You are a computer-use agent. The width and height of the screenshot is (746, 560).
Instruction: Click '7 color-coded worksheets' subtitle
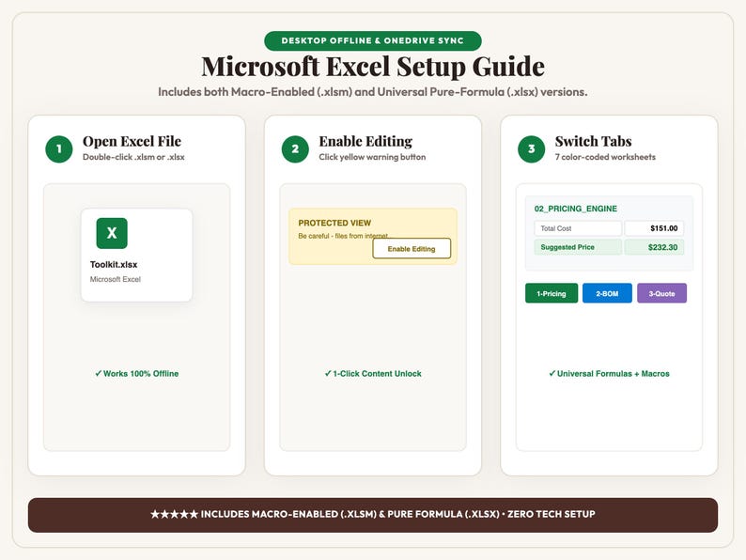point(605,157)
